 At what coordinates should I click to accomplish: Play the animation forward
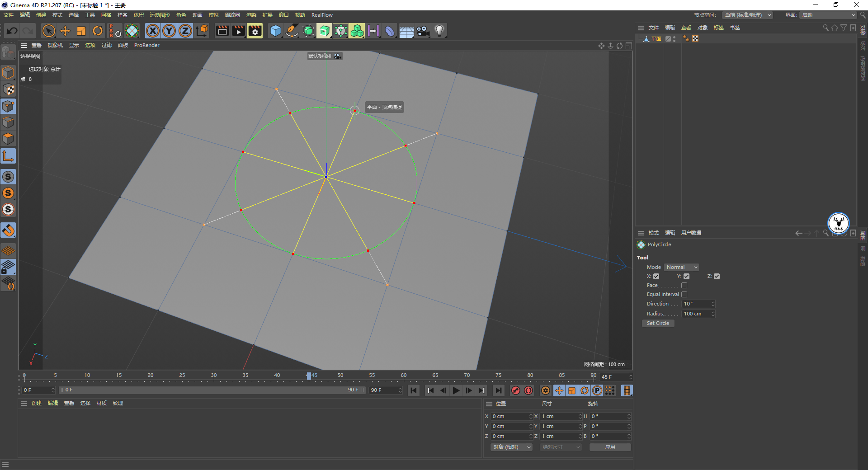tap(456, 390)
